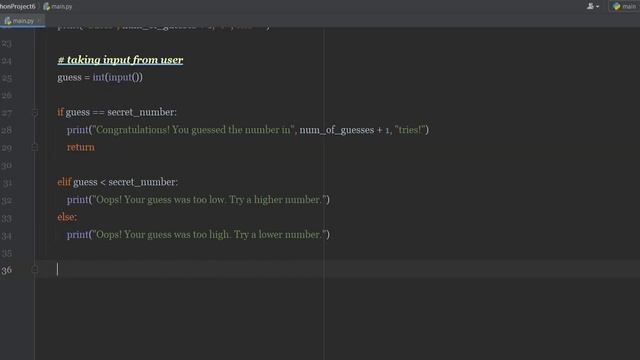Click line number 36 in the gutter

click(7, 270)
